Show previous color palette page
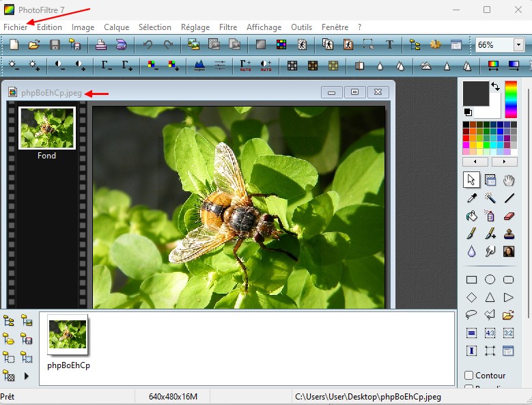 (x=475, y=161)
